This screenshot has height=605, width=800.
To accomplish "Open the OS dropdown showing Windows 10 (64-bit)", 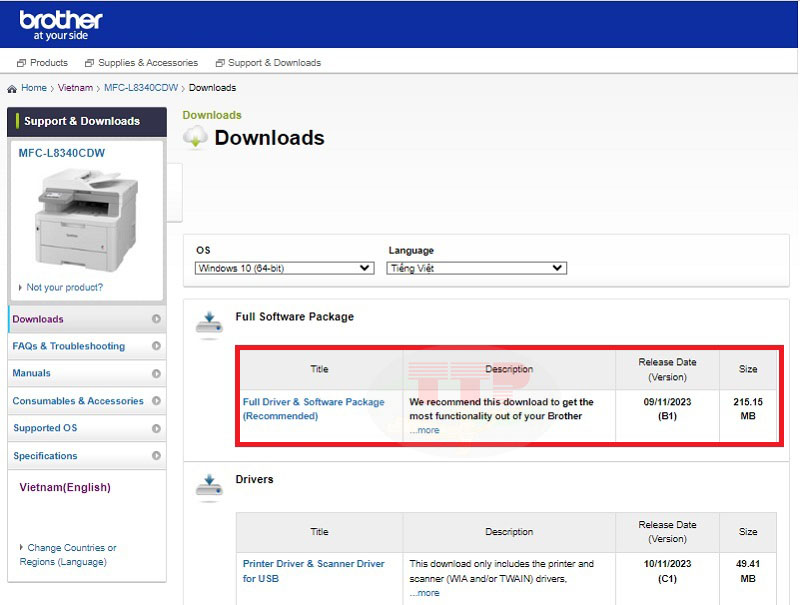I will click(x=284, y=268).
